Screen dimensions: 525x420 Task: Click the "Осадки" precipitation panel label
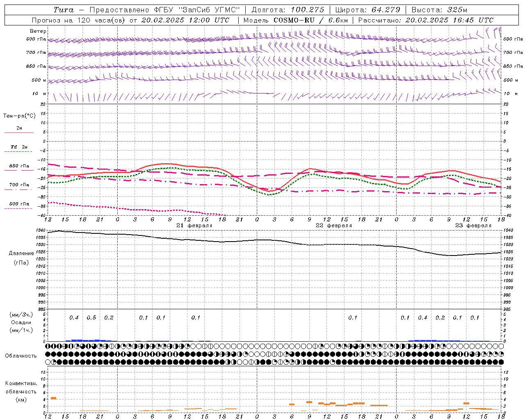tap(21, 322)
